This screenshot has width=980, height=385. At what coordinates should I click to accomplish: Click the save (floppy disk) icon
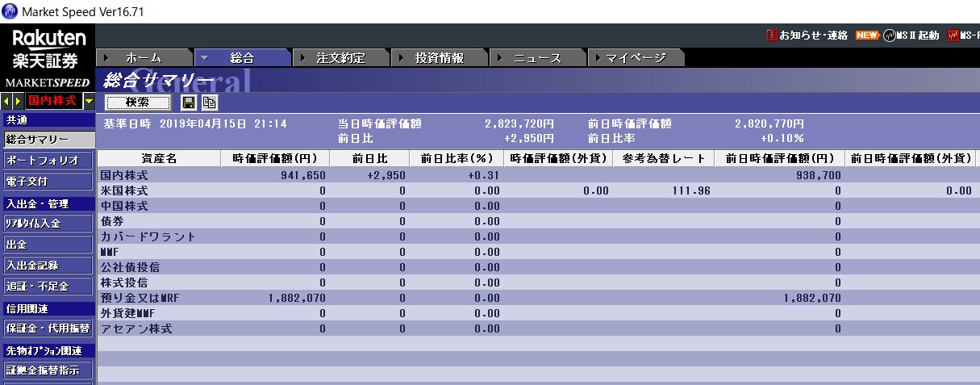tap(188, 103)
